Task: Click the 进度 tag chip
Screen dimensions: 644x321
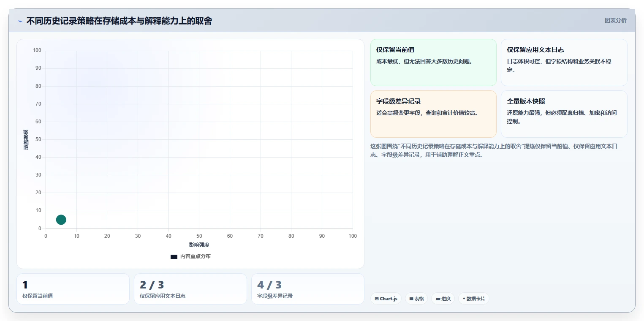Action: click(443, 299)
